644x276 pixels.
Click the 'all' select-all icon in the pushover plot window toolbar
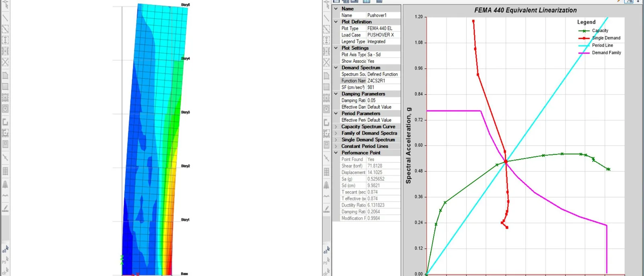(326, 249)
